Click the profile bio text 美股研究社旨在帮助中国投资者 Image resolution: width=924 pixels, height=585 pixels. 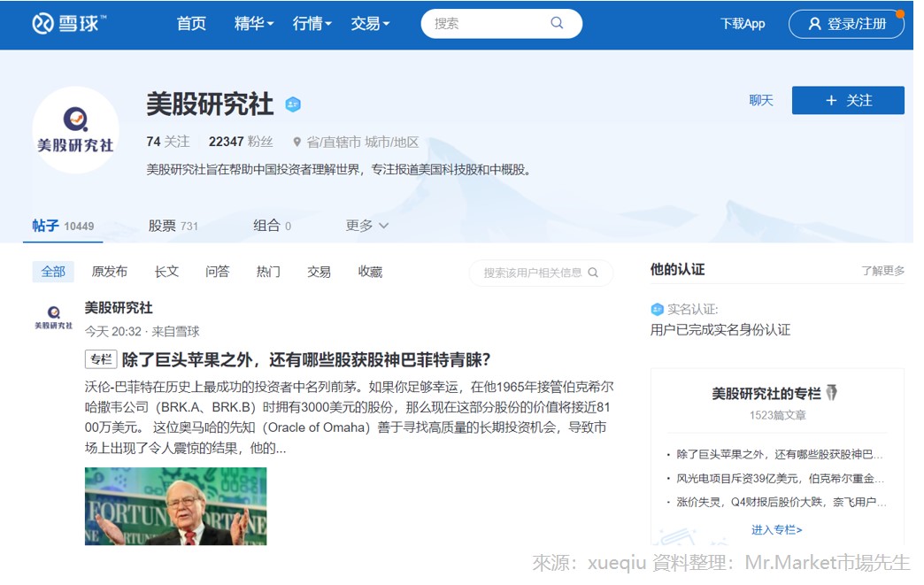[340, 170]
